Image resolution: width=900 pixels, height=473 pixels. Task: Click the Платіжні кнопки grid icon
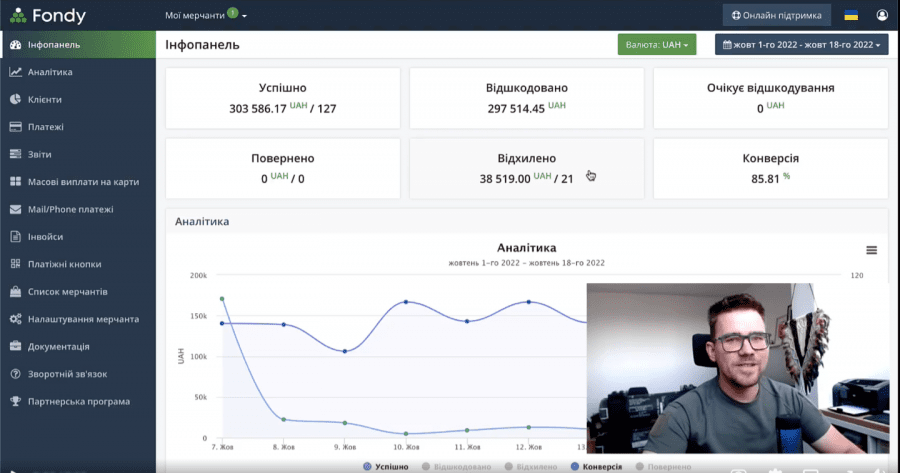pyautogui.click(x=15, y=264)
